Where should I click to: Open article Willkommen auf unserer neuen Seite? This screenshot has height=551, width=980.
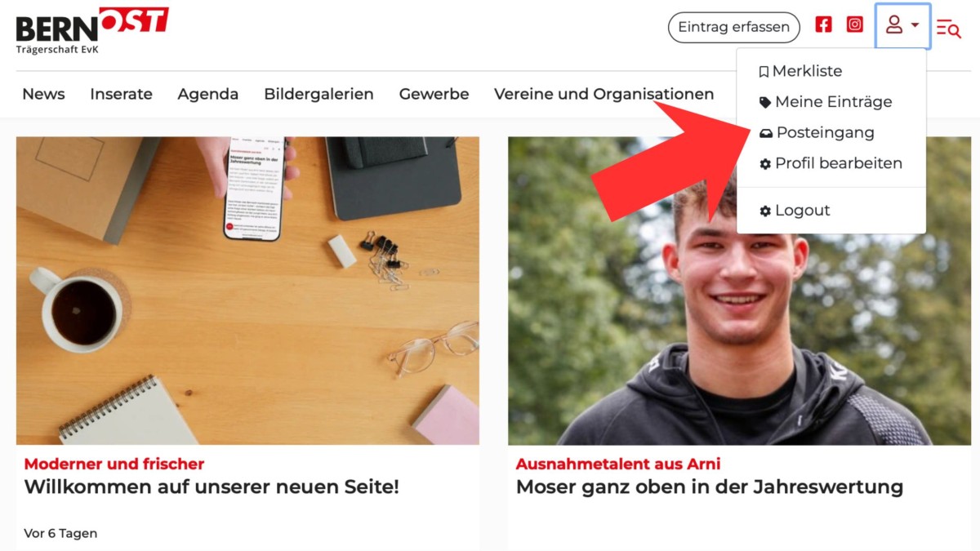click(x=212, y=487)
